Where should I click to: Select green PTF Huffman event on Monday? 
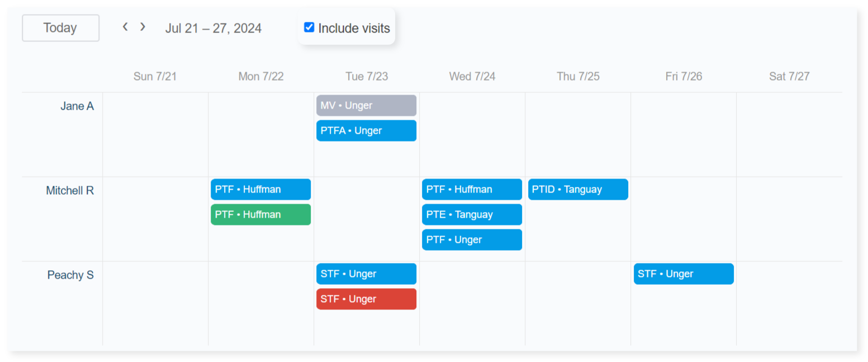pyautogui.click(x=260, y=214)
